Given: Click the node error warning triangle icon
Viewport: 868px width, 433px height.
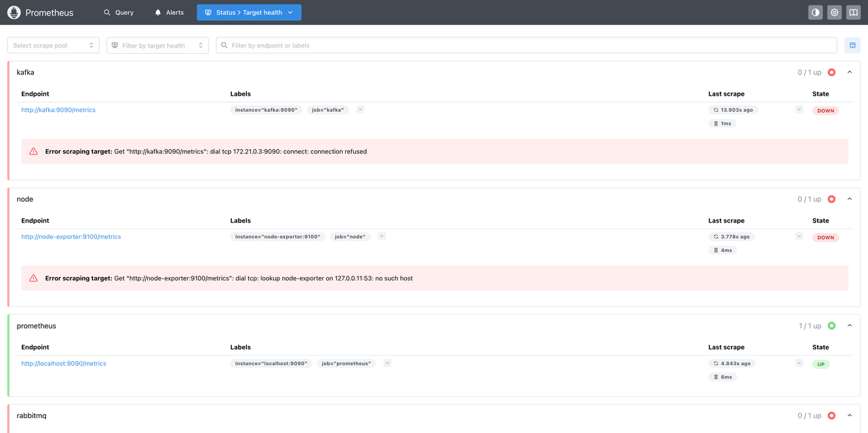Looking at the screenshot, I should (x=34, y=278).
